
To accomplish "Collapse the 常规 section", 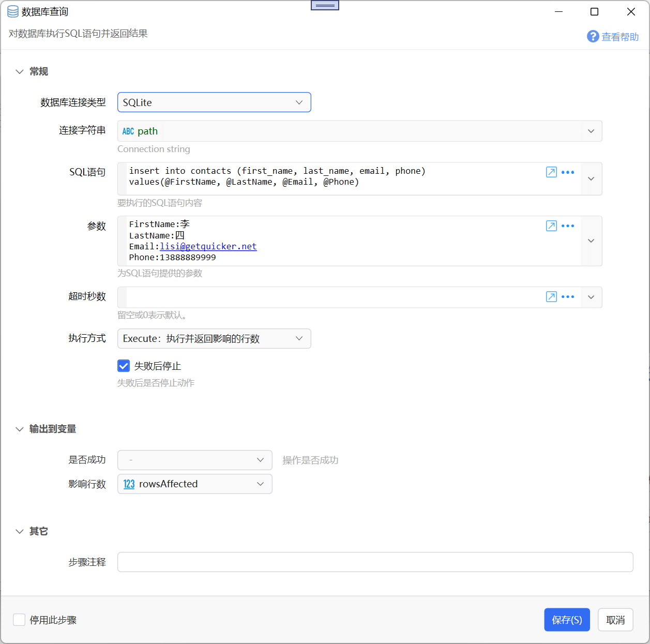I will [x=20, y=71].
